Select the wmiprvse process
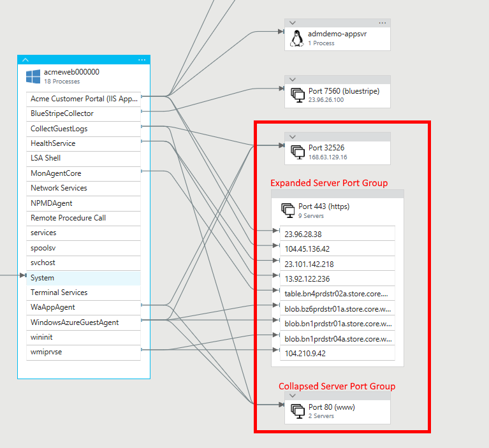Screen dimensions: 489x448 coord(84,352)
